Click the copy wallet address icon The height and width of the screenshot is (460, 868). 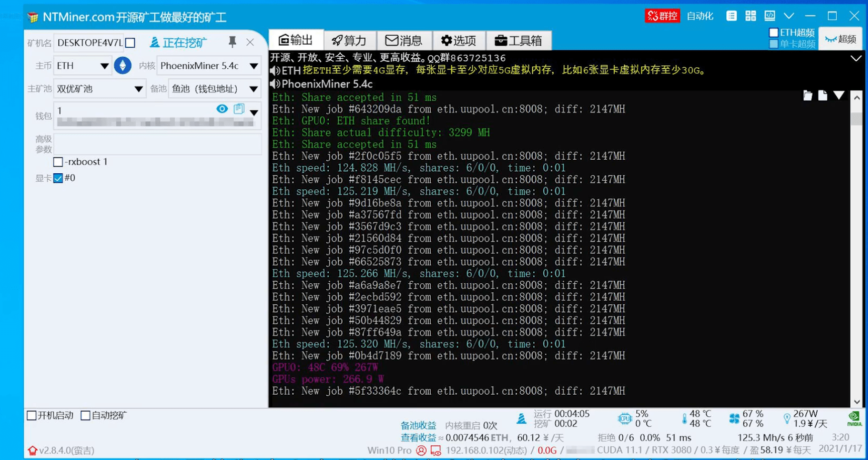click(239, 109)
